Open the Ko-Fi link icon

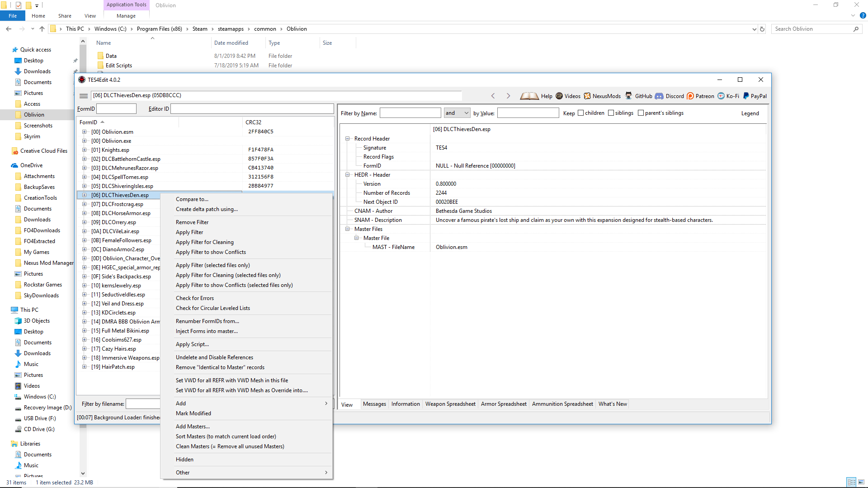[x=721, y=96]
